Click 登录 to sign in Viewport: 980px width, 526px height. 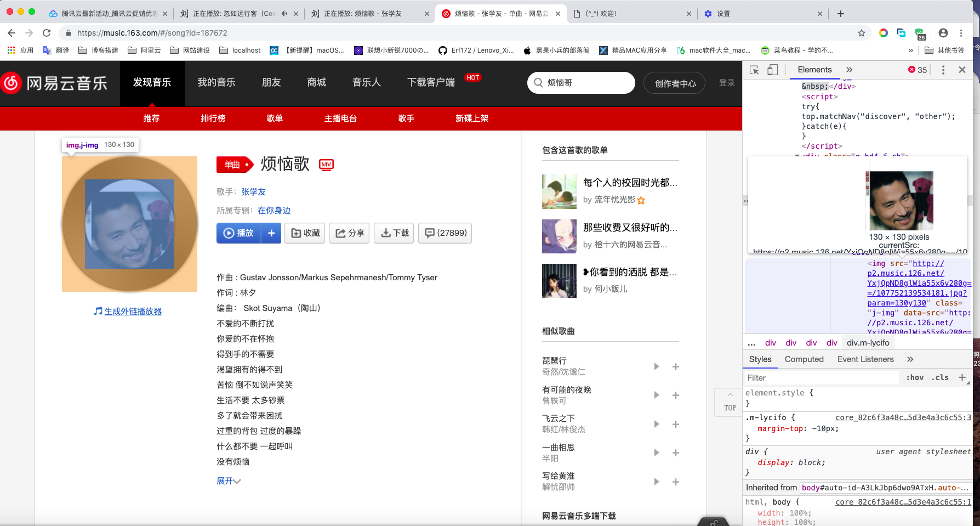pyautogui.click(x=727, y=83)
